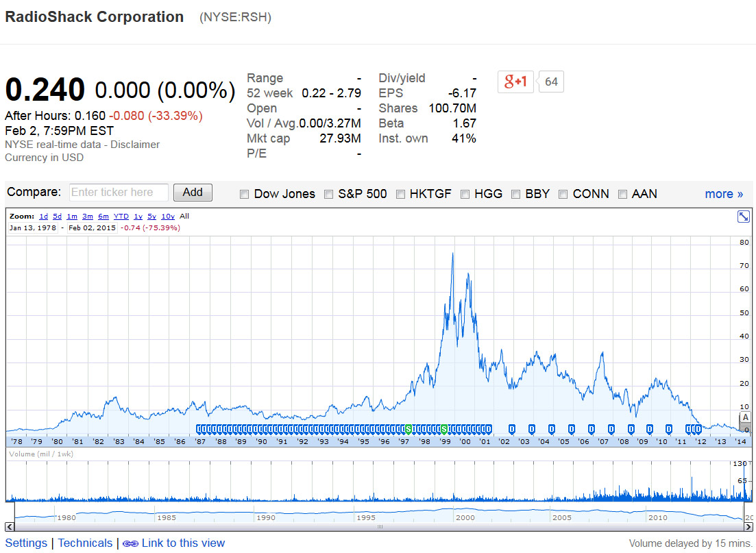
Task: Click the end date Feb 02, 2015 field
Action: click(92, 228)
